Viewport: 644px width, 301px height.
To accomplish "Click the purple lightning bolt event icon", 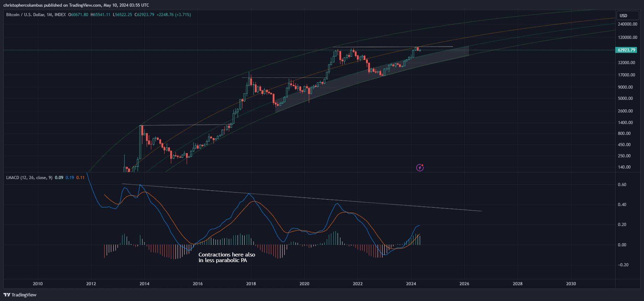I will 420,167.
